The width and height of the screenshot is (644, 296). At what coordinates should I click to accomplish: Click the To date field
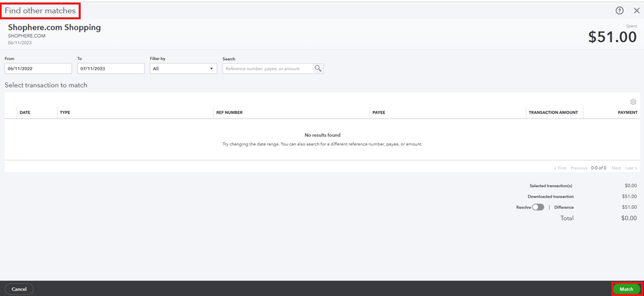(111, 68)
